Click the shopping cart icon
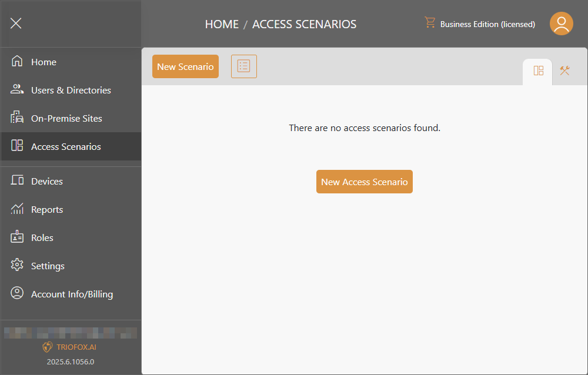This screenshot has width=588, height=375. (x=430, y=22)
